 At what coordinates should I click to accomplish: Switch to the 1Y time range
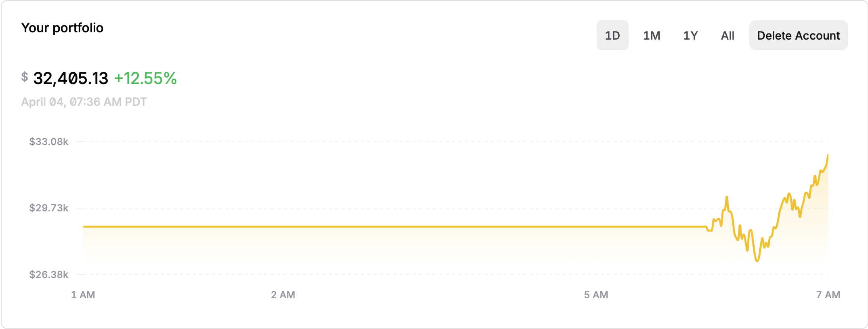coord(690,35)
